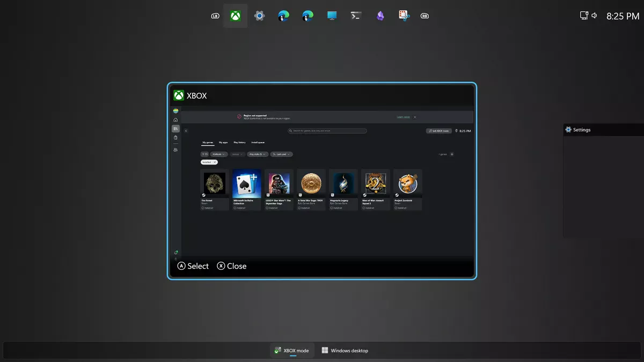The height and width of the screenshot is (362, 644).
Task: Select the Settings window preview card
Action: [603, 181]
